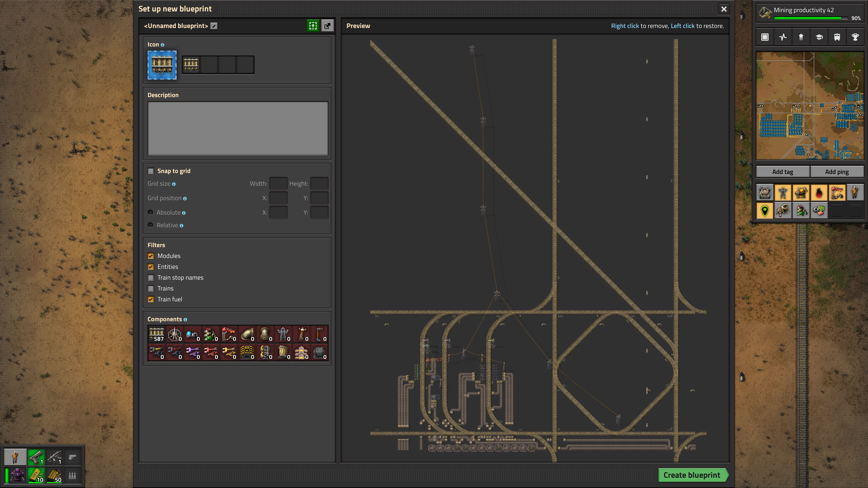Click the Add tag button

[782, 172]
